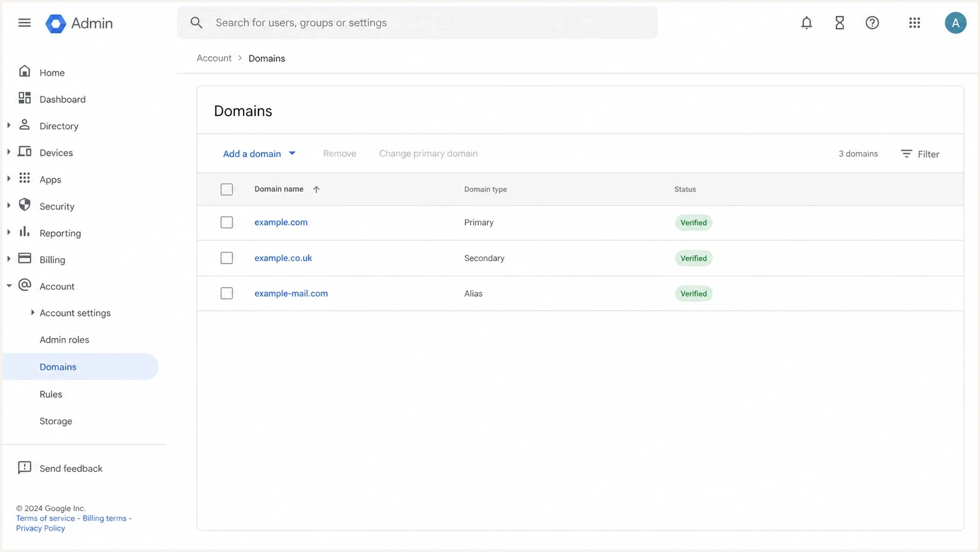Viewport: 980px width, 552px height.
Task: Click the Billing card icon
Action: tap(25, 258)
